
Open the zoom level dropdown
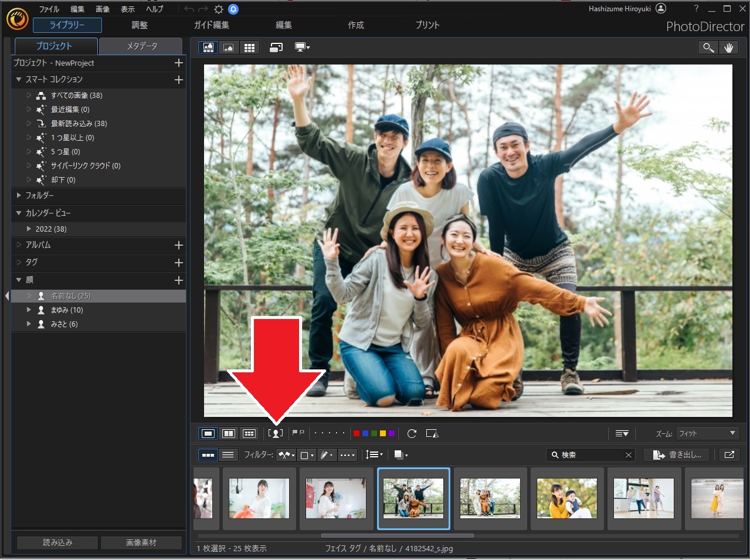(x=707, y=433)
